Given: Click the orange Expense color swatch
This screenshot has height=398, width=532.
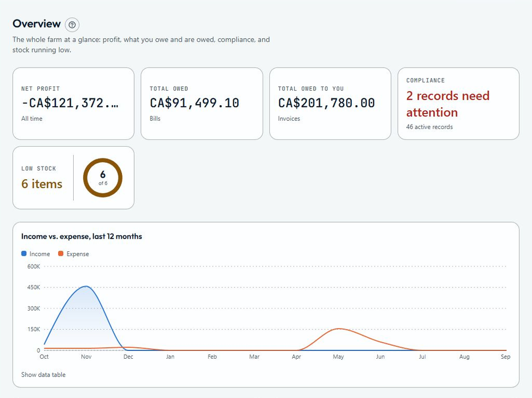Looking at the screenshot, I should (61, 254).
